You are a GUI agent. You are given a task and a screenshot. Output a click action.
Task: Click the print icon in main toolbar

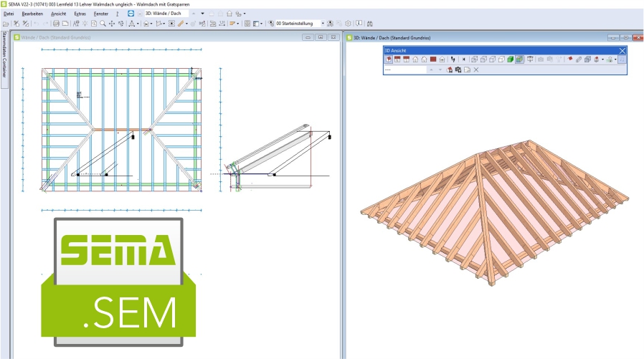point(56,24)
